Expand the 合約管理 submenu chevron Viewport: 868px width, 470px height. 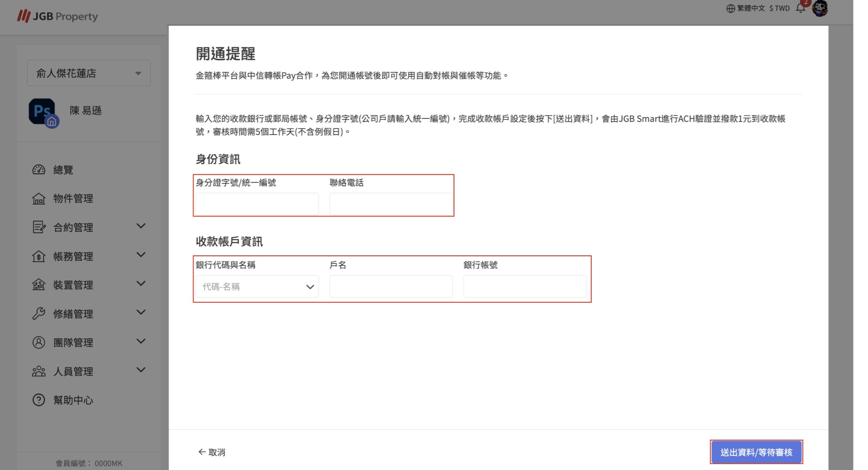(x=141, y=226)
